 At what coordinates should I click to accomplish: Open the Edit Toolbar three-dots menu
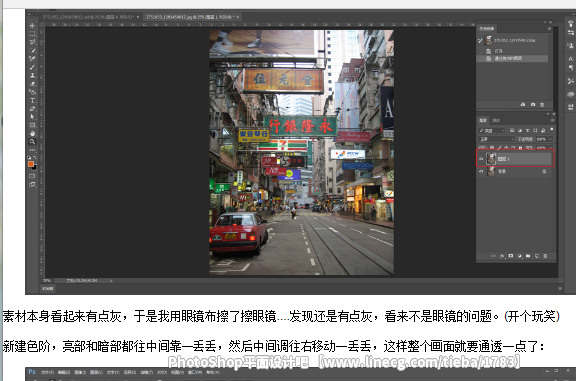32,150
